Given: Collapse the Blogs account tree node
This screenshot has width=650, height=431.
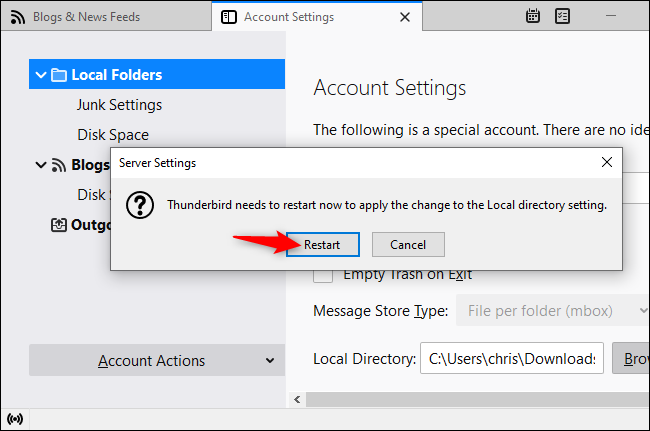Looking at the screenshot, I should (x=40, y=165).
